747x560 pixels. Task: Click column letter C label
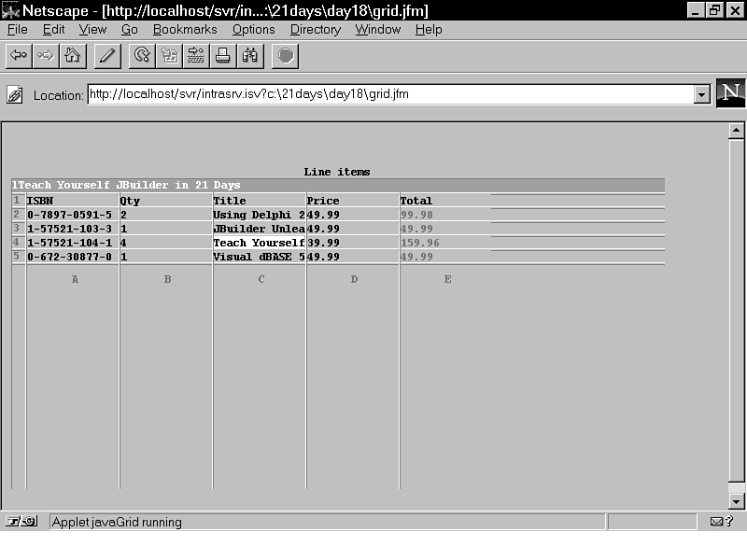261,279
